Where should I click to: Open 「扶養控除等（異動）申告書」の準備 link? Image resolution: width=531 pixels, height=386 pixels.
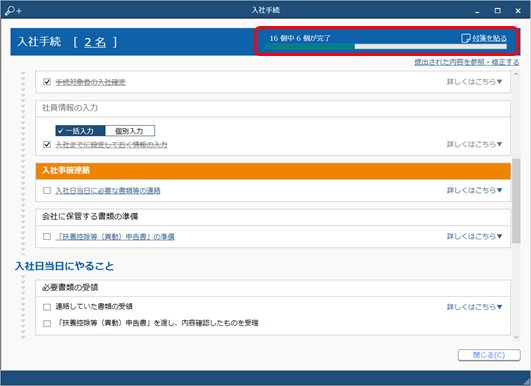pyautogui.click(x=115, y=237)
